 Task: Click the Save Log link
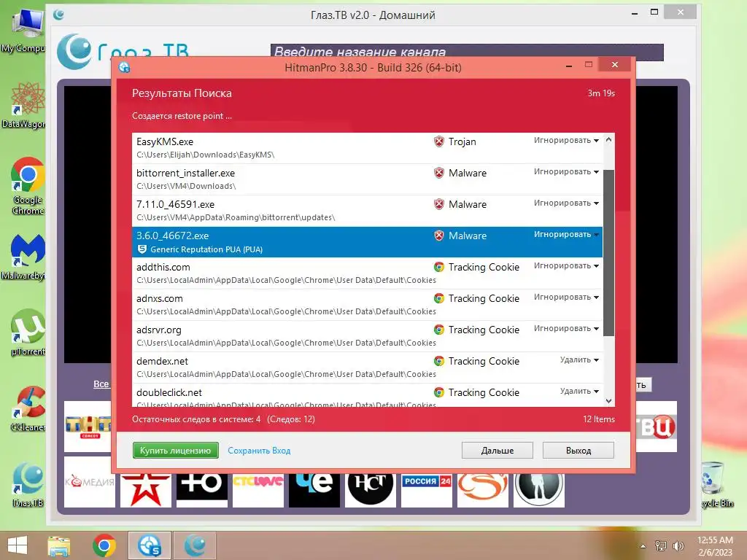click(x=259, y=451)
